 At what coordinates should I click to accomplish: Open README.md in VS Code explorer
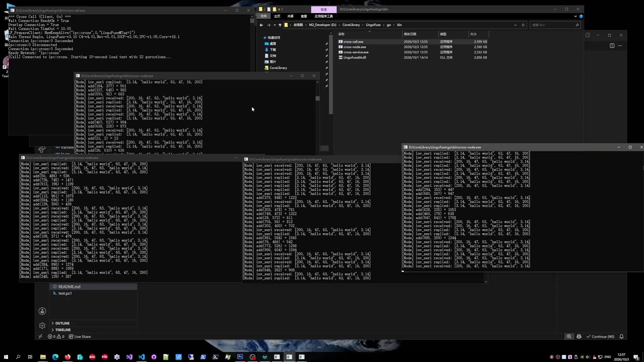[x=94, y=287]
